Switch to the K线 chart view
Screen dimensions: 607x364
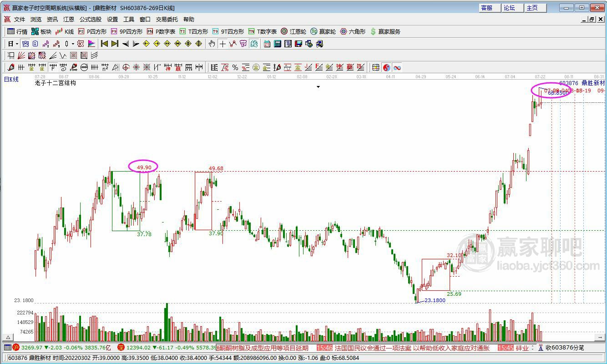pos(64,31)
